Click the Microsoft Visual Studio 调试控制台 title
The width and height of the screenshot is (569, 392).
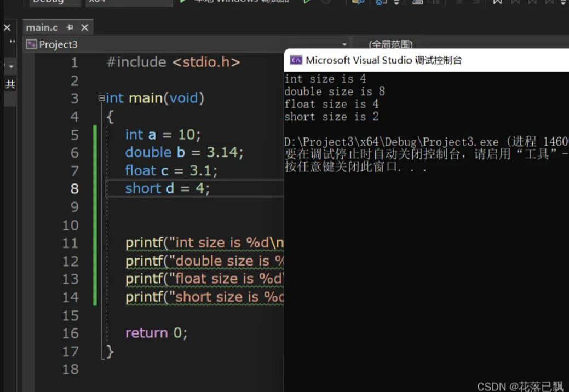tap(383, 60)
